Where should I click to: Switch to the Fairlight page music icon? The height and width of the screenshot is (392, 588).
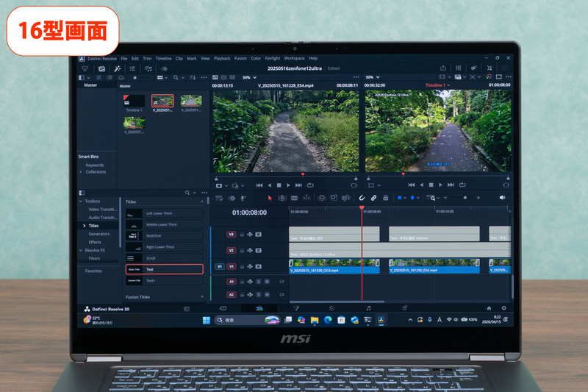pos(368,308)
